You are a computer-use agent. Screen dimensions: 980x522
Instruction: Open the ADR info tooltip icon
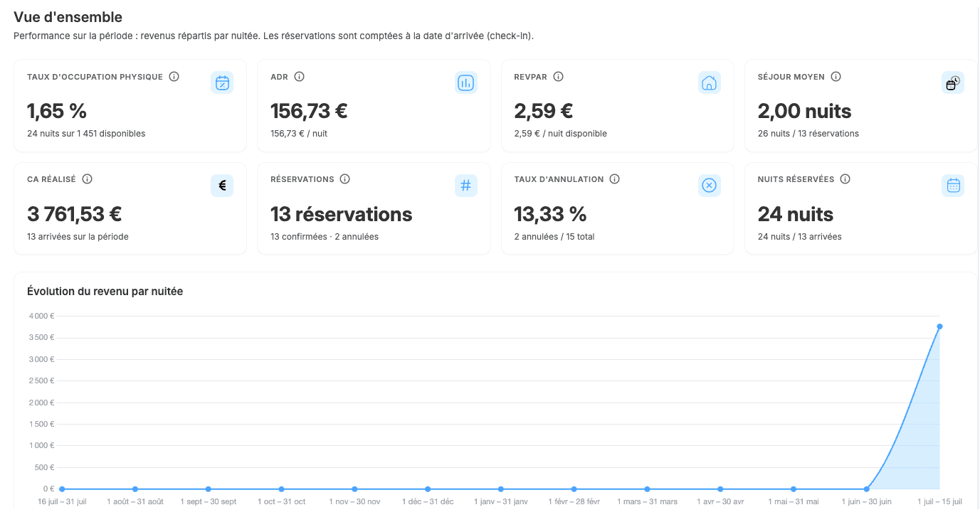coord(300,77)
